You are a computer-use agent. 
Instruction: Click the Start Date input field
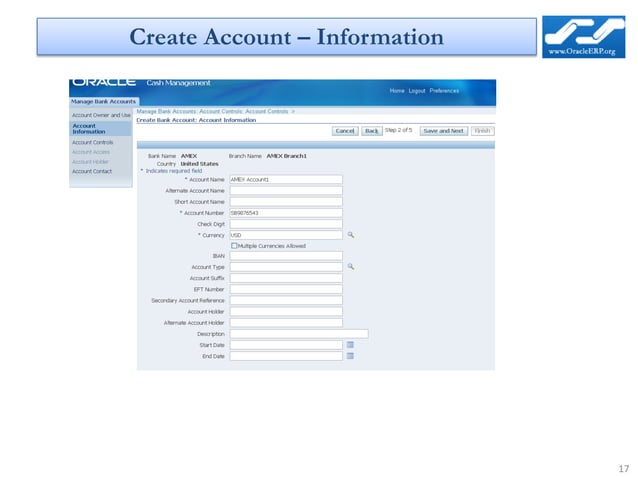coord(286,345)
